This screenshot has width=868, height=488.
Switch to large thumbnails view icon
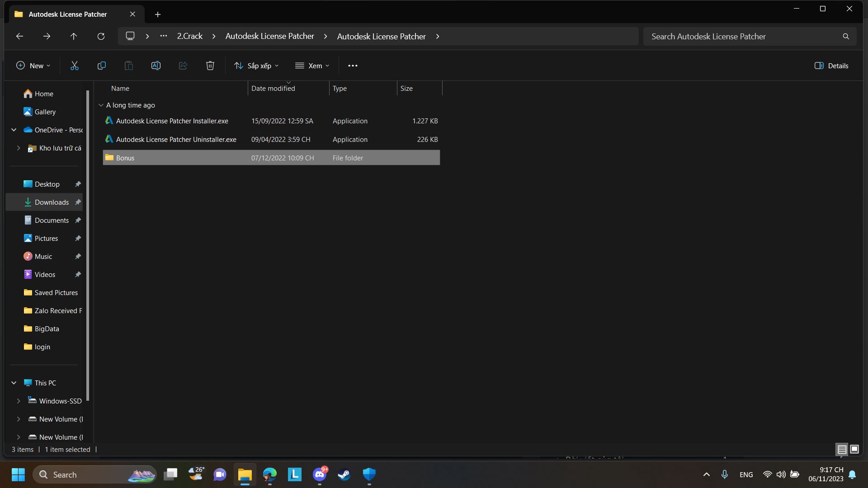(854, 449)
